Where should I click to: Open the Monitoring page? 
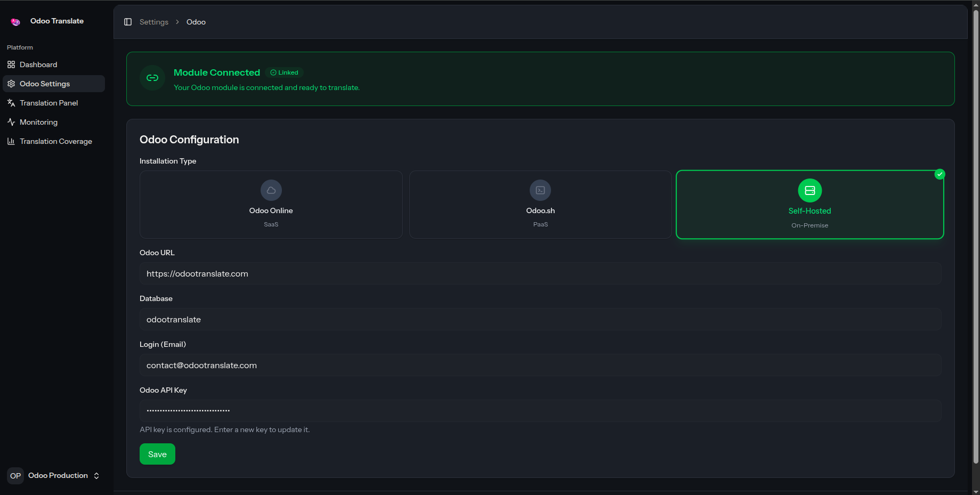(x=54, y=122)
